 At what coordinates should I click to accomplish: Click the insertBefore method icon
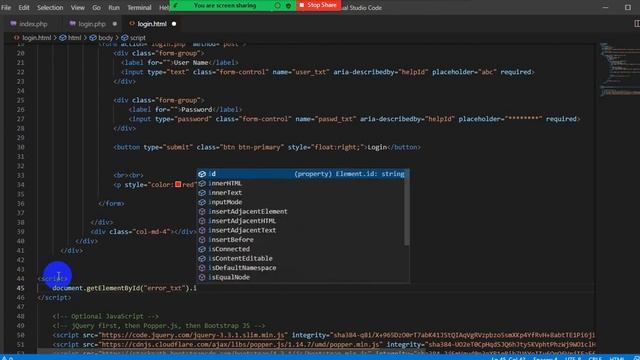click(x=202, y=240)
